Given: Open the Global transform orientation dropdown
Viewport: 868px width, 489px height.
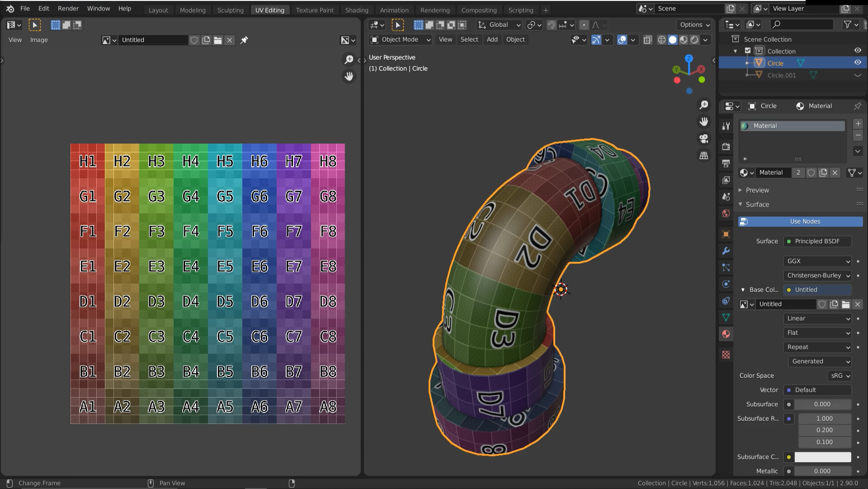Looking at the screenshot, I should pyautogui.click(x=499, y=25).
